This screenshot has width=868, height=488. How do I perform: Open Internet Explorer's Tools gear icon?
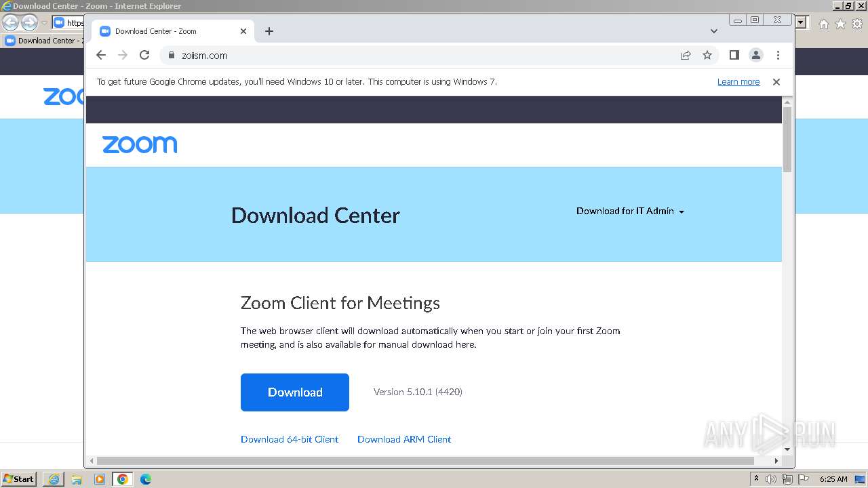point(857,24)
